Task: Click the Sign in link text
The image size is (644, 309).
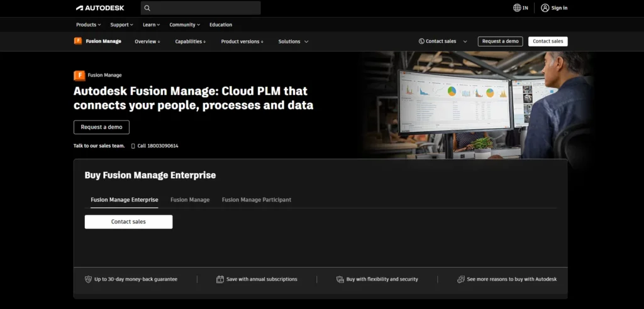Action: 559,8
